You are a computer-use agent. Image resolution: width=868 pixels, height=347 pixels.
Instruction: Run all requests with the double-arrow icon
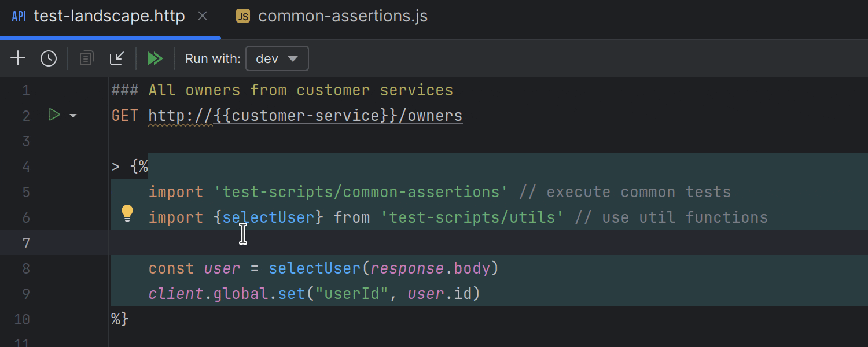pos(155,58)
